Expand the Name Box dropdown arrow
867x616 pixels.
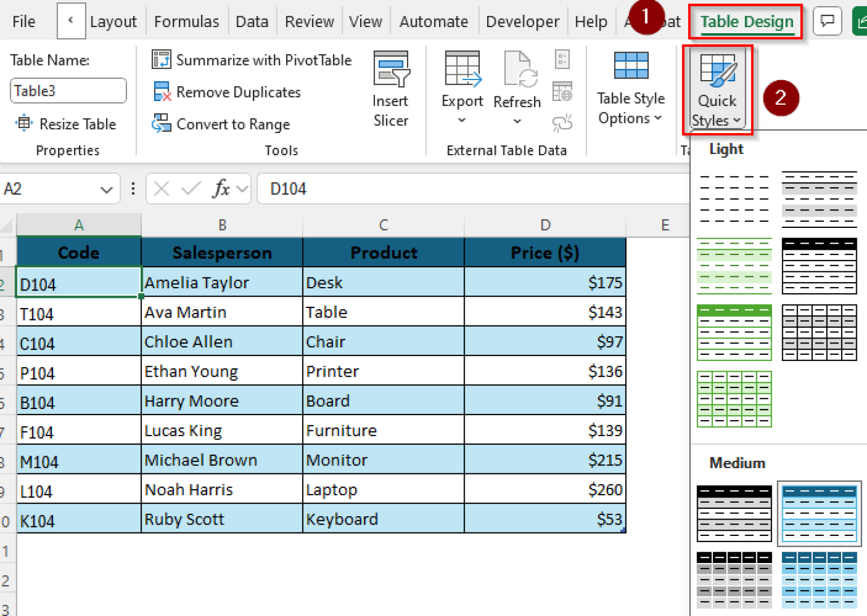pyautogui.click(x=106, y=190)
